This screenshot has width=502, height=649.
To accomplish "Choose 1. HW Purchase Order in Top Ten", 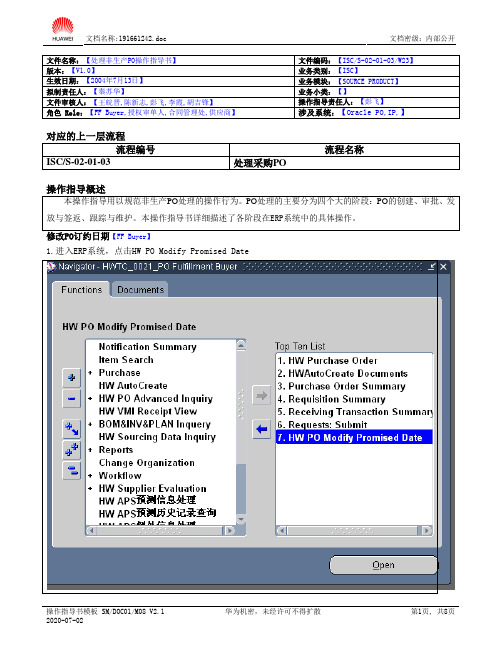I will 327,361.
